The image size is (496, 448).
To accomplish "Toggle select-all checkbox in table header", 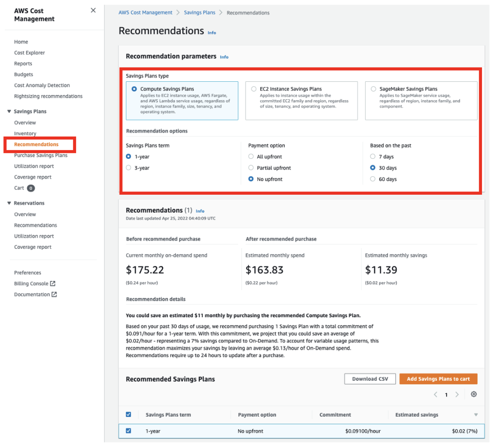I will tap(128, 415).
